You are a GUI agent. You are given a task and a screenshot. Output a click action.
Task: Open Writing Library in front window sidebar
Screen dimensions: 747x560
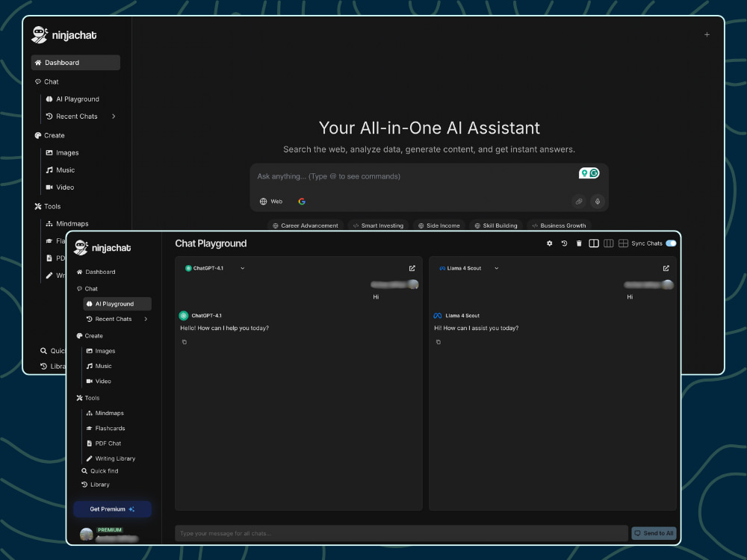tap(111, 458)
